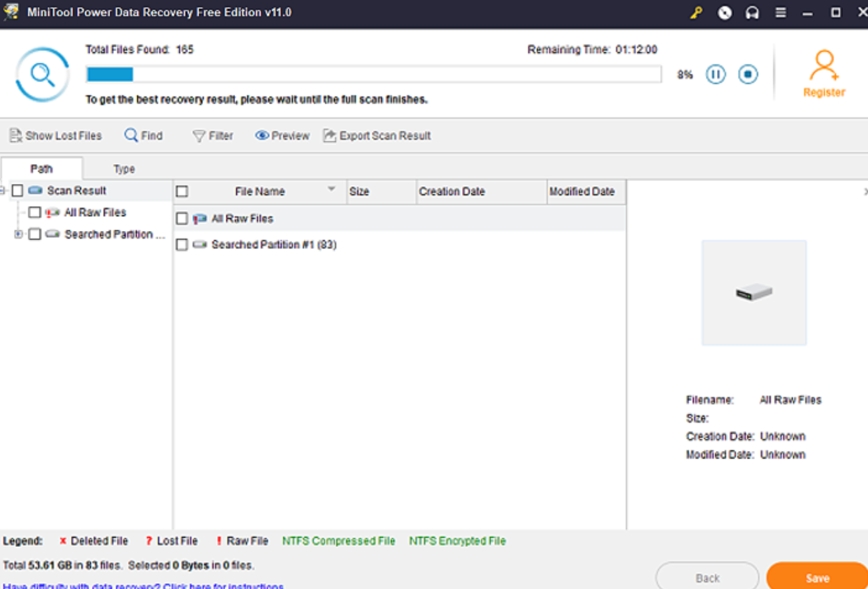Select Scan Result in the tree

77,191
